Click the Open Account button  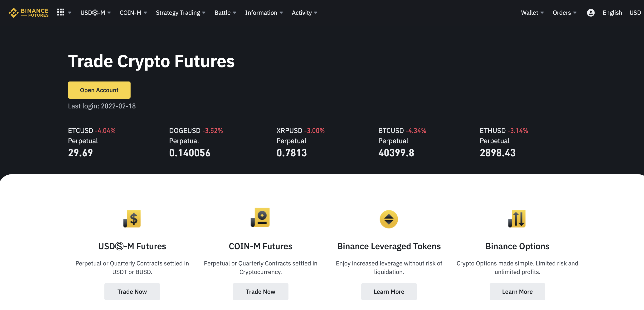click(99, 90)
